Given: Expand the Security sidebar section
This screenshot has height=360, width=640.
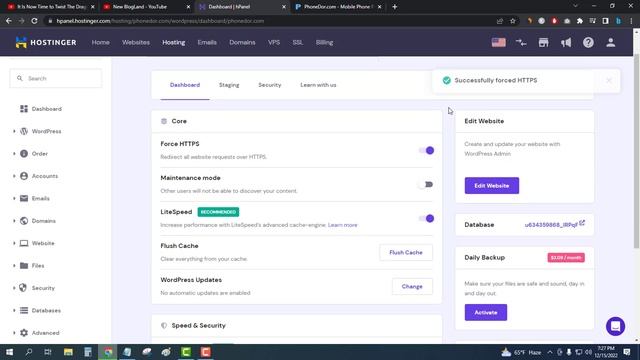Looking at the screenshot, I should click(14, 288).
